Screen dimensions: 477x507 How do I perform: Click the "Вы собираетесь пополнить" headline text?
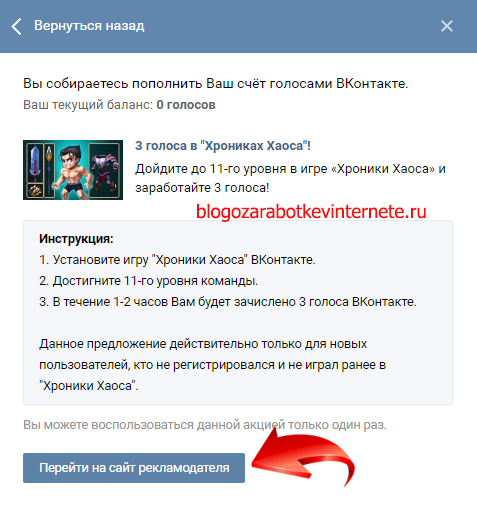coord(216,83)
